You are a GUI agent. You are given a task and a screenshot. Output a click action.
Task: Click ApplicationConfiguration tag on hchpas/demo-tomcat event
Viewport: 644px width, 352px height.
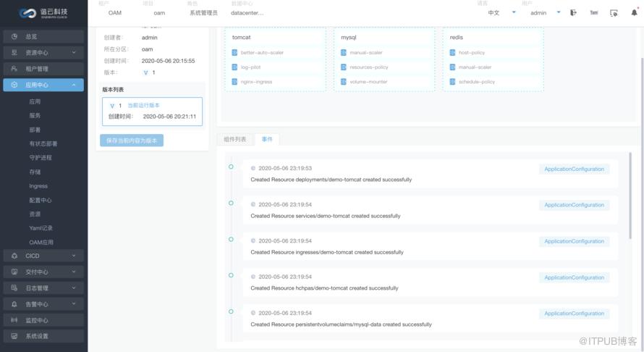(x=575, y=277)
